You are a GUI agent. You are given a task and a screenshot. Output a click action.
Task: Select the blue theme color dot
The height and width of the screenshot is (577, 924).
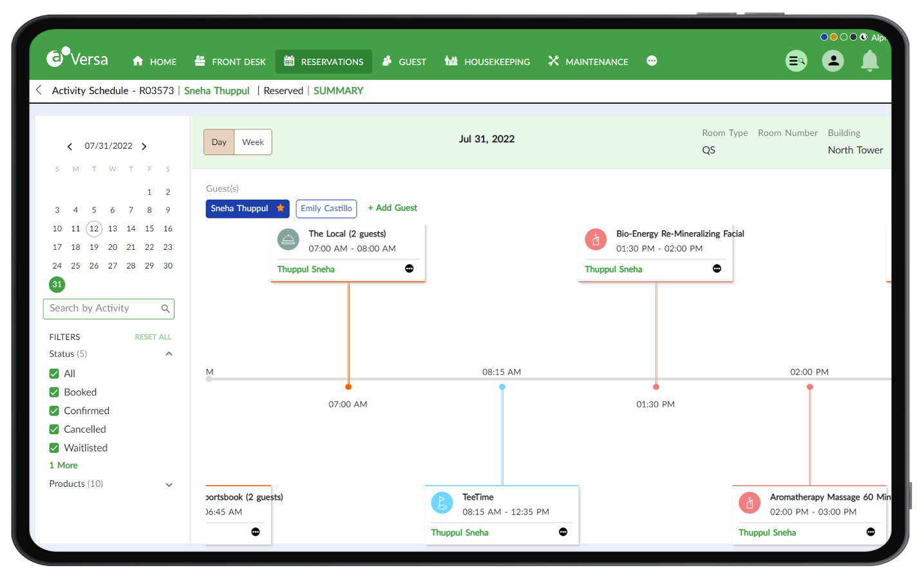824,37
